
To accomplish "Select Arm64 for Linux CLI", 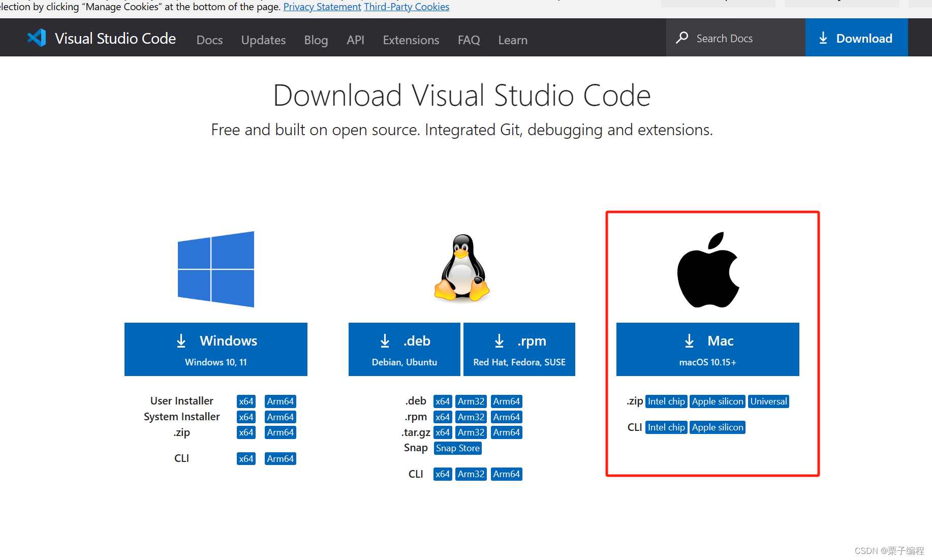I will pyautogui.click(x=507, y=474).
